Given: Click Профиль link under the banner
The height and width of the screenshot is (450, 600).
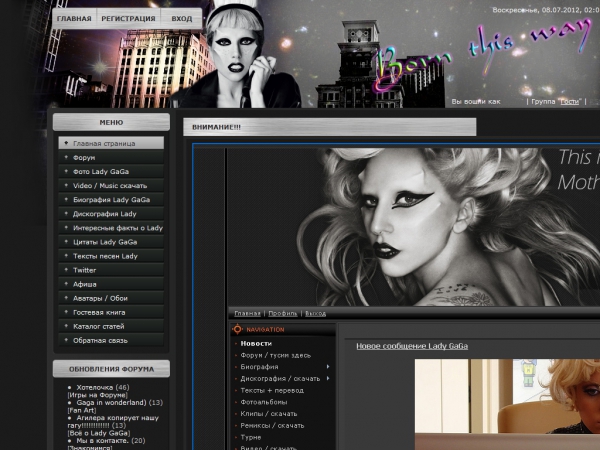Looking at the screenshot, I should coord(283,313).
